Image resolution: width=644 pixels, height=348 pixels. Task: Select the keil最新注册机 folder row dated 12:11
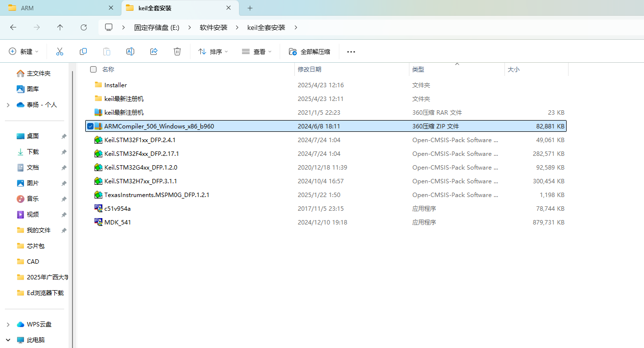pos(326,99)
